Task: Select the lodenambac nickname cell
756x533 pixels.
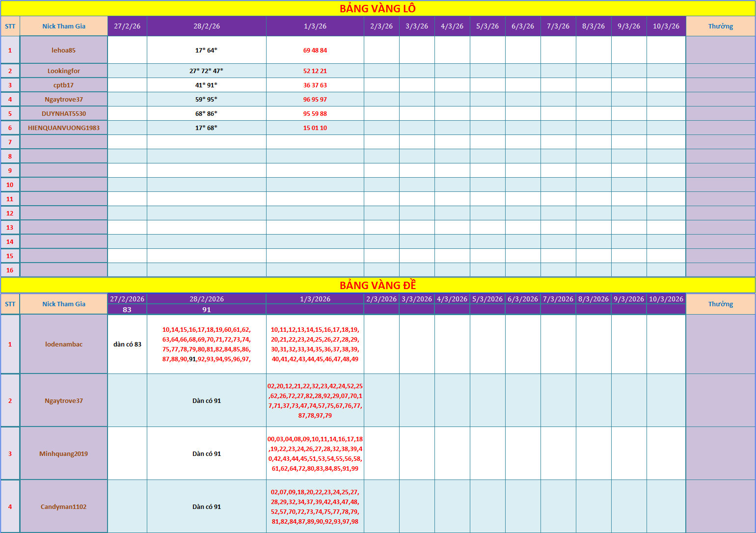Action: click(x=63, y=344)
